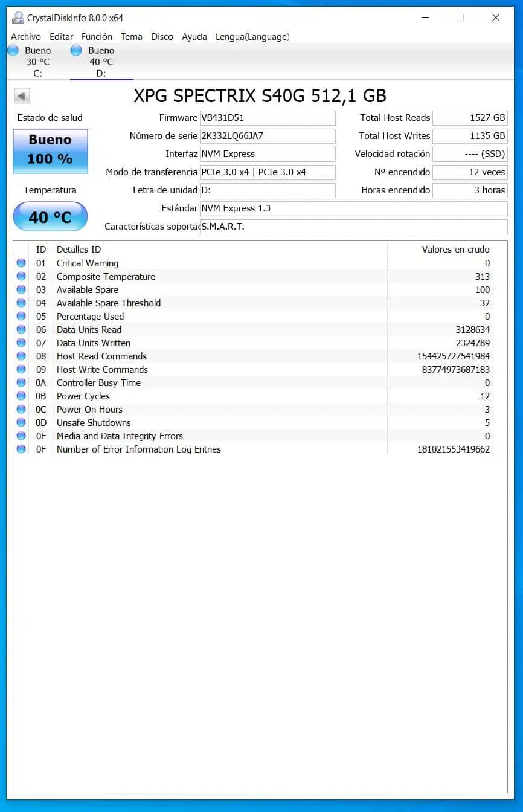
Task: Click status orb of Error Information Log Entries row
Action: point(21,449)
